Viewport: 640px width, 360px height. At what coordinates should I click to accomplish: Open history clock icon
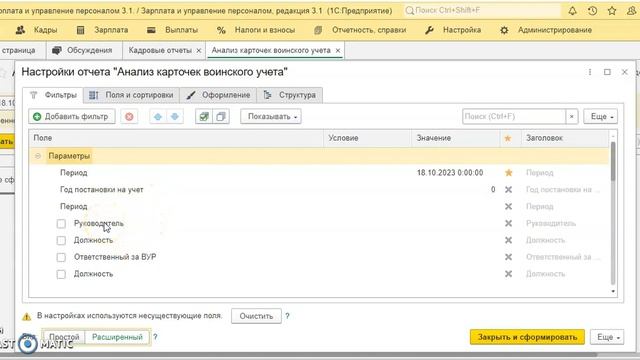tap(592, 11)
